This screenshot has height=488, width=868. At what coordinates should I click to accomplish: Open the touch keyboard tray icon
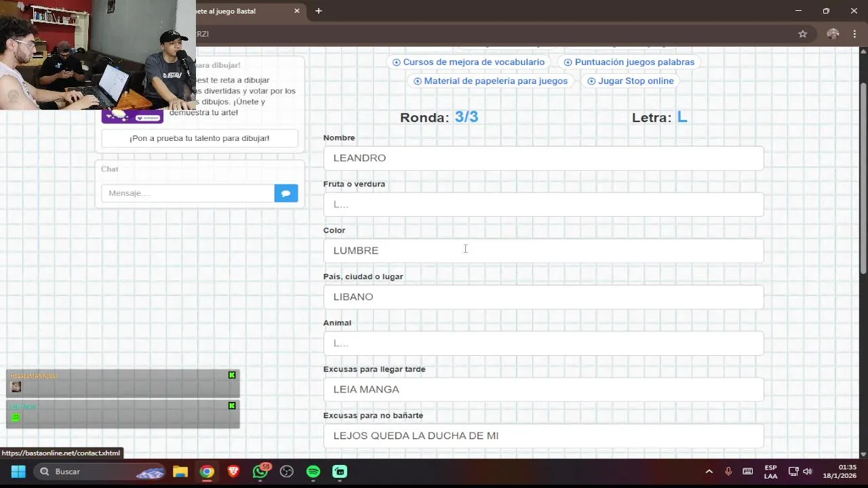coord(748,471)
